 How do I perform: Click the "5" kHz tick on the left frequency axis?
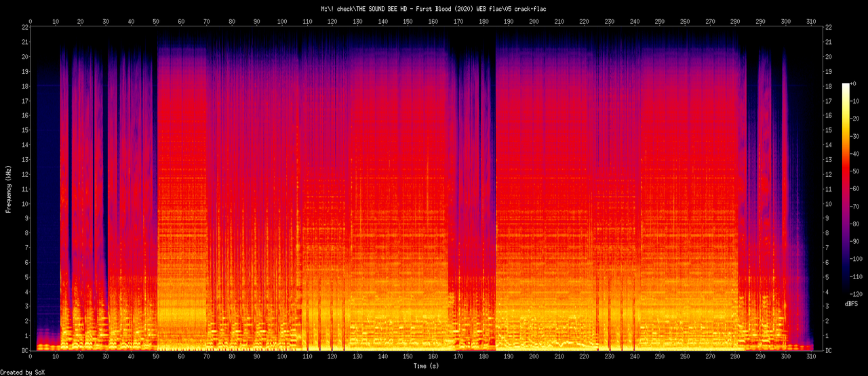click(26, 277)
